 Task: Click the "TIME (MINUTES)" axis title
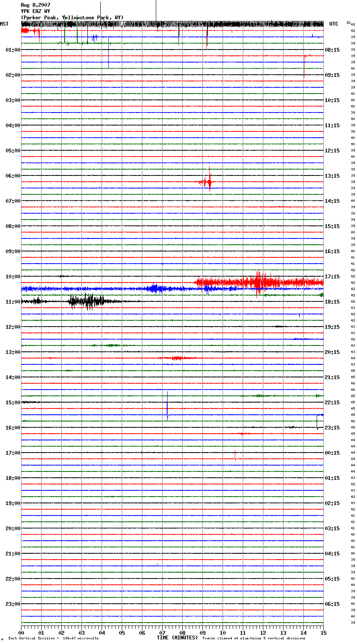point(177,638)
